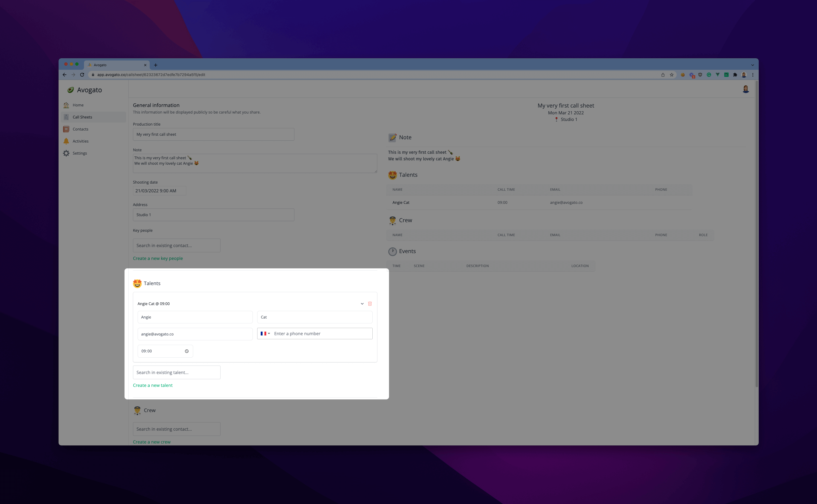The width and height of the screenshot is (817, 504).
Task: Reload the page
Action: 82,75
